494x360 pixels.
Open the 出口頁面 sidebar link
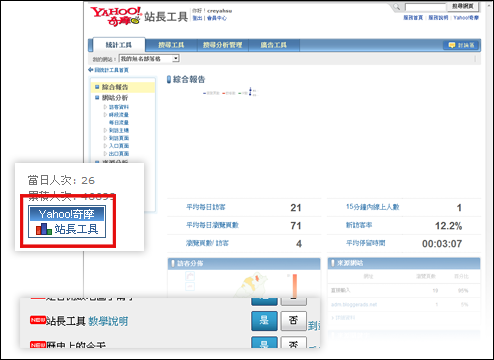(x=119, y=154)
